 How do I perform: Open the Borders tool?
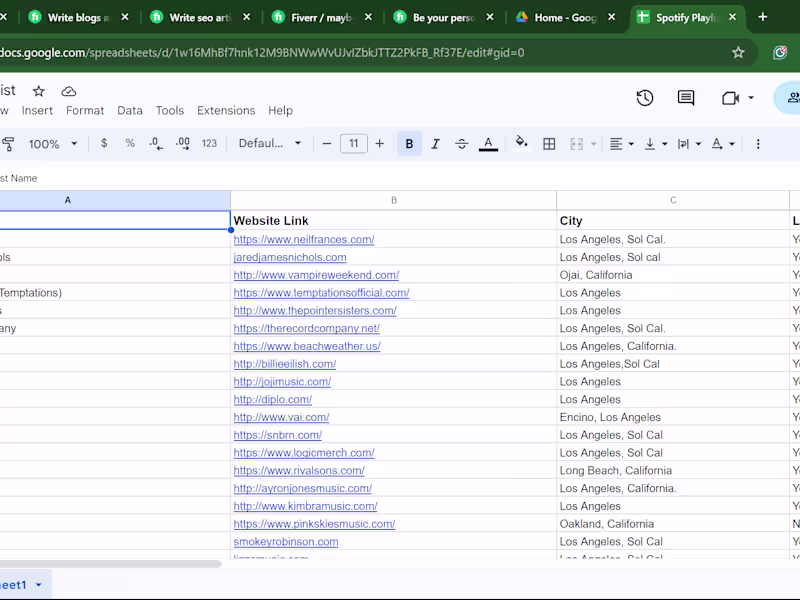point(549,143)
